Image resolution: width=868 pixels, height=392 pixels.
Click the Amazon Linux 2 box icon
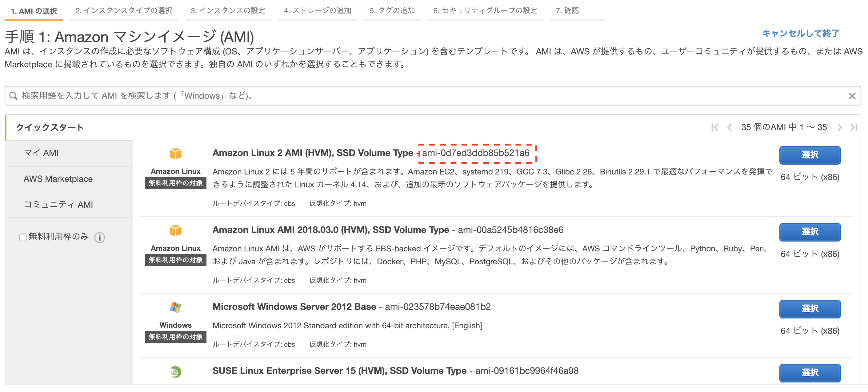(x=175, y=154)
